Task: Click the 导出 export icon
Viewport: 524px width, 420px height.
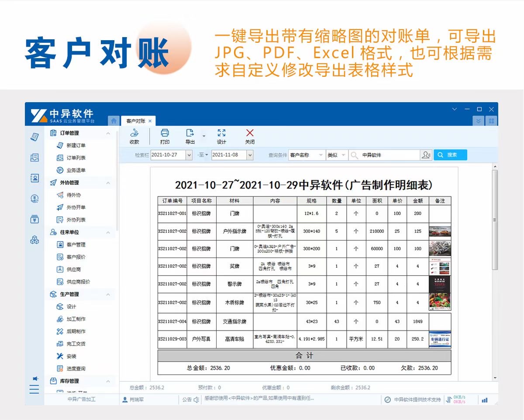Action: pos(190,136)
